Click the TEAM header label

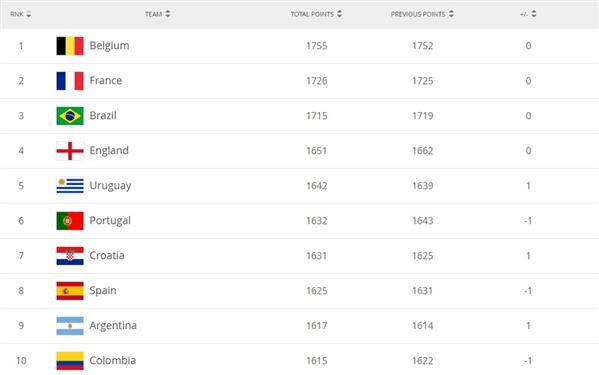pyautogui.click(x=154, y=14)
